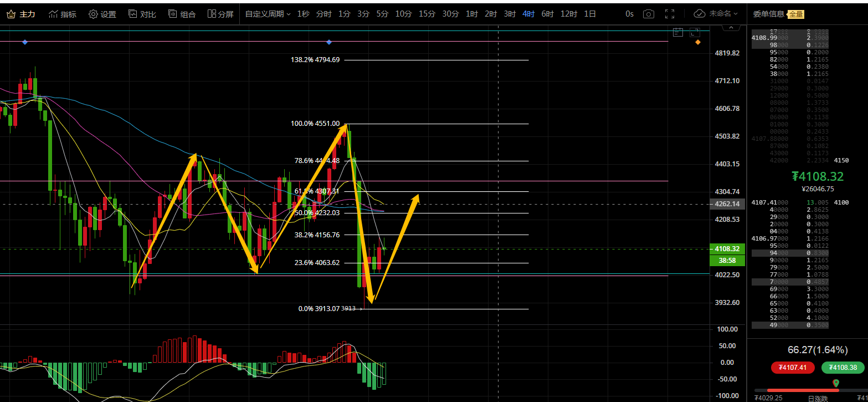Click the 组合 combination tool
The height and width of the screenshot is (402, 868).
tap(182, 14)
